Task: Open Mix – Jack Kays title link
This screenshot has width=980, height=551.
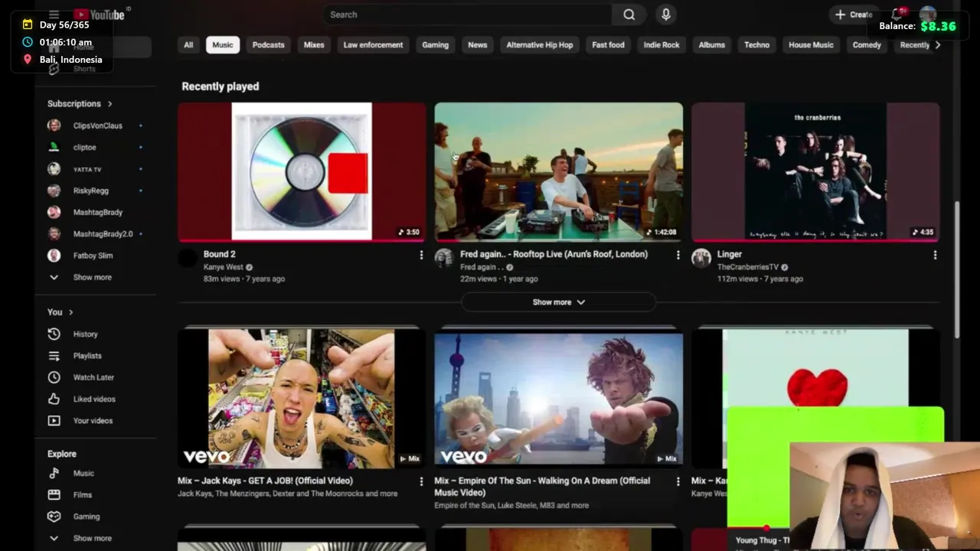Action: [265, 481]
